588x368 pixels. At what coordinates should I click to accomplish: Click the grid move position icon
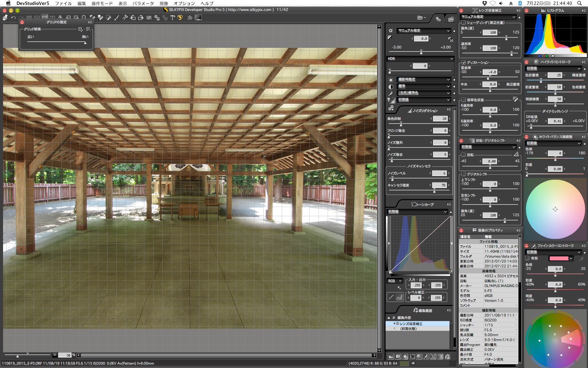81,29
